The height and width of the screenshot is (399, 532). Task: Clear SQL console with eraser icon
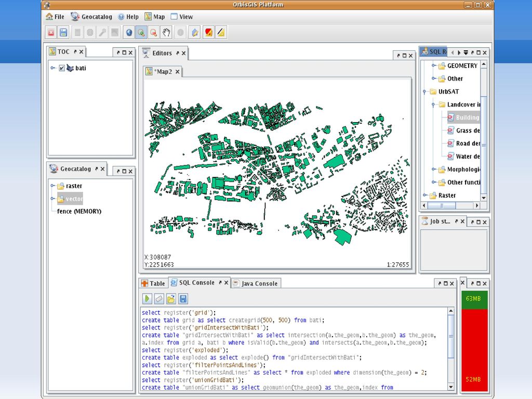tap(159, 299)
